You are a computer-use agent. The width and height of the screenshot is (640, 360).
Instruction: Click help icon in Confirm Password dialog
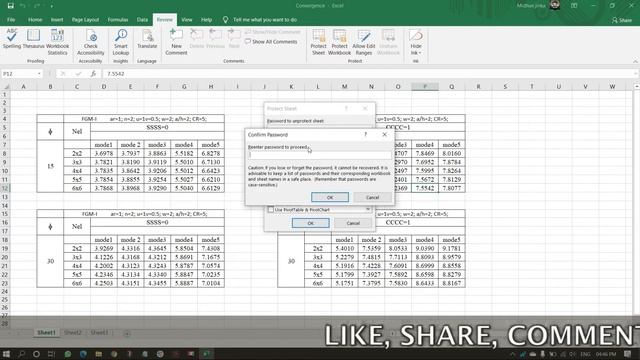pyautogui.click(x=365, y=134)
